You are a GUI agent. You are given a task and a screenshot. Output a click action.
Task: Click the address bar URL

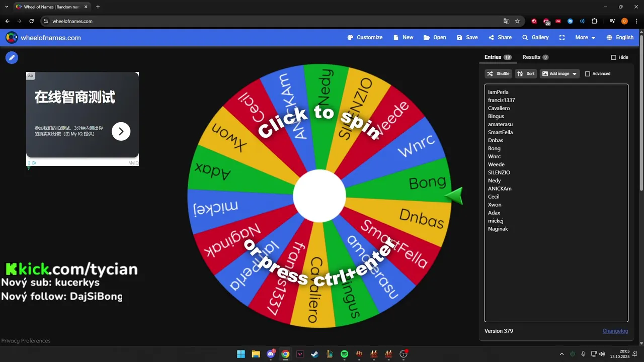72,21
